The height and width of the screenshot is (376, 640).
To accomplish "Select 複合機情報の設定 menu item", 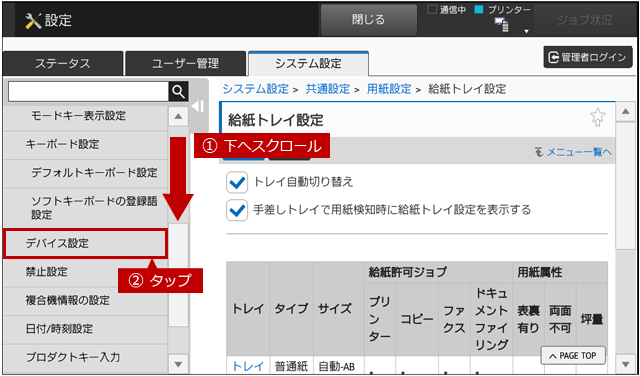I will (x=85, y=300).
